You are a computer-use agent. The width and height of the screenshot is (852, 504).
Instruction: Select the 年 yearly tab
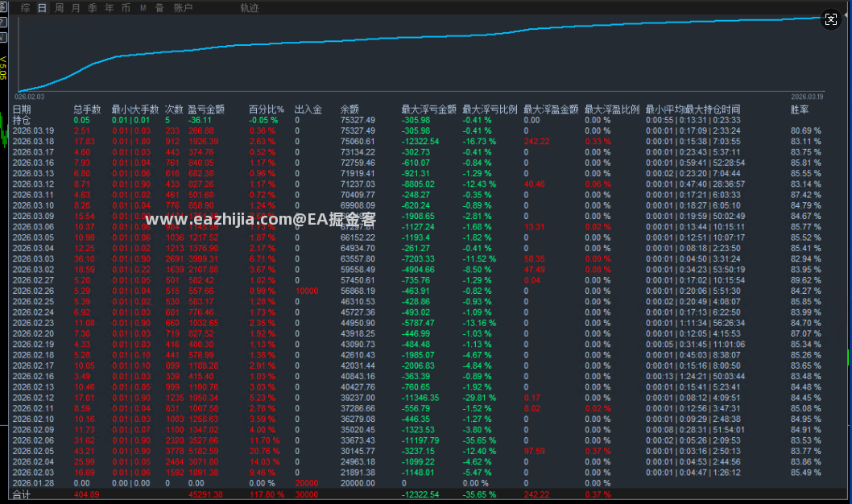pyautogui.click(x=110, y=7)
